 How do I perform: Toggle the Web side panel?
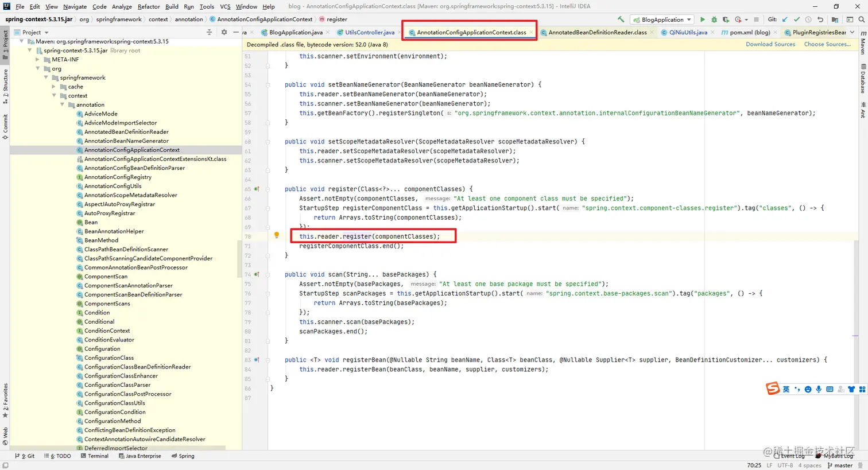pos(5,436)
